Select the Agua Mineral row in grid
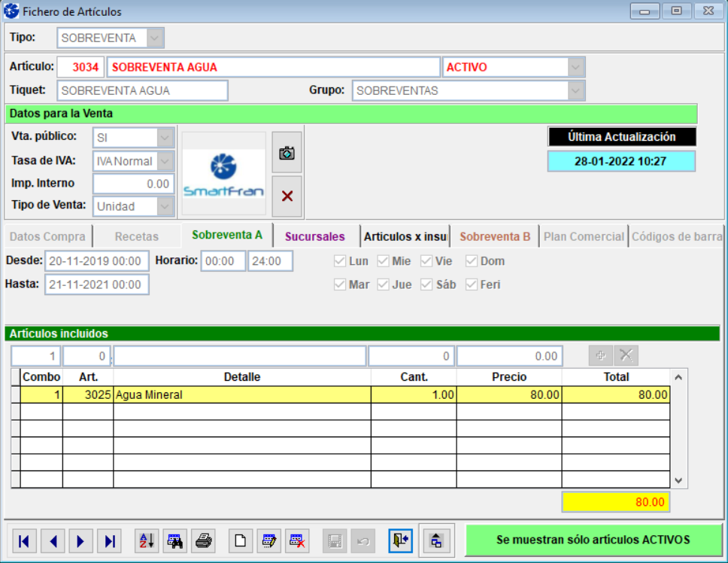Viewport: 728px width, 563px height. [x=241, y=394]
